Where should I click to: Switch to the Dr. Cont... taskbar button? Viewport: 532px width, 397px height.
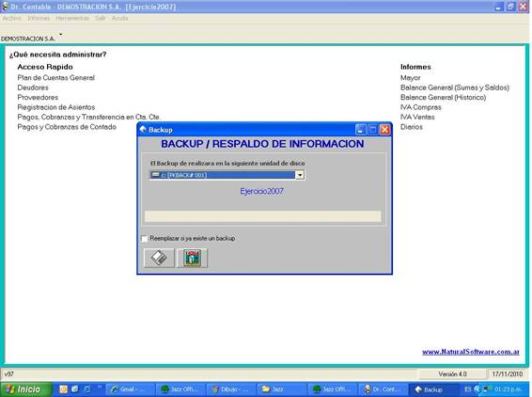[383, 389]
